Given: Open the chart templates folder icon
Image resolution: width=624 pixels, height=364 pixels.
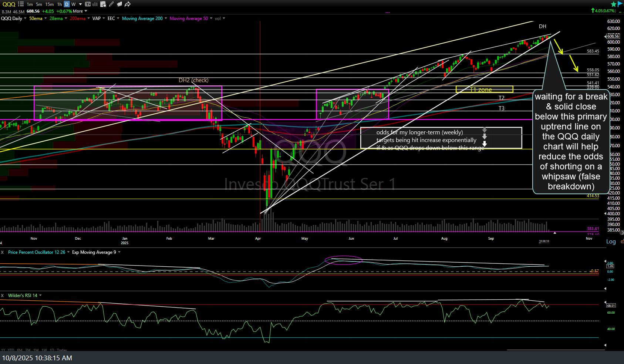Looking at the screenshot, I should pos(119,4).
